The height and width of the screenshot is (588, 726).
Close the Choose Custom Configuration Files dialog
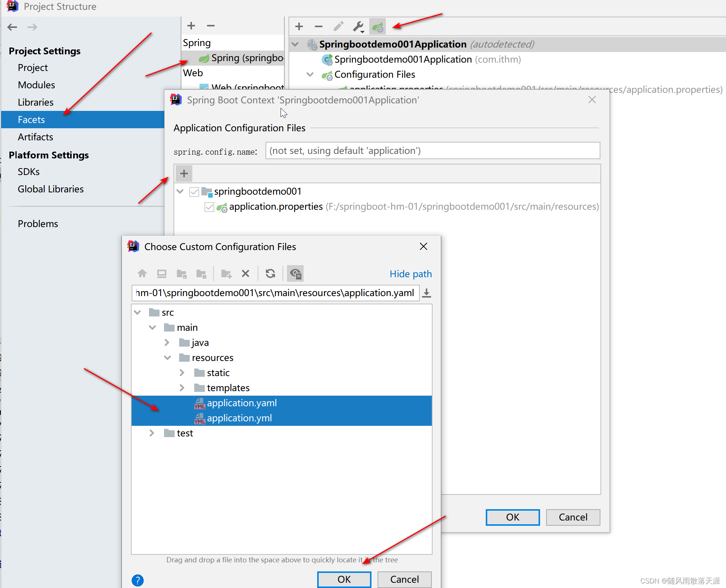[x=424, y=246]
